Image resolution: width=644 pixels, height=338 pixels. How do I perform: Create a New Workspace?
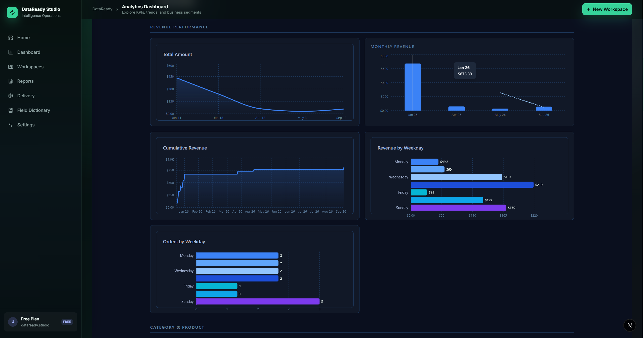[607, 9]
